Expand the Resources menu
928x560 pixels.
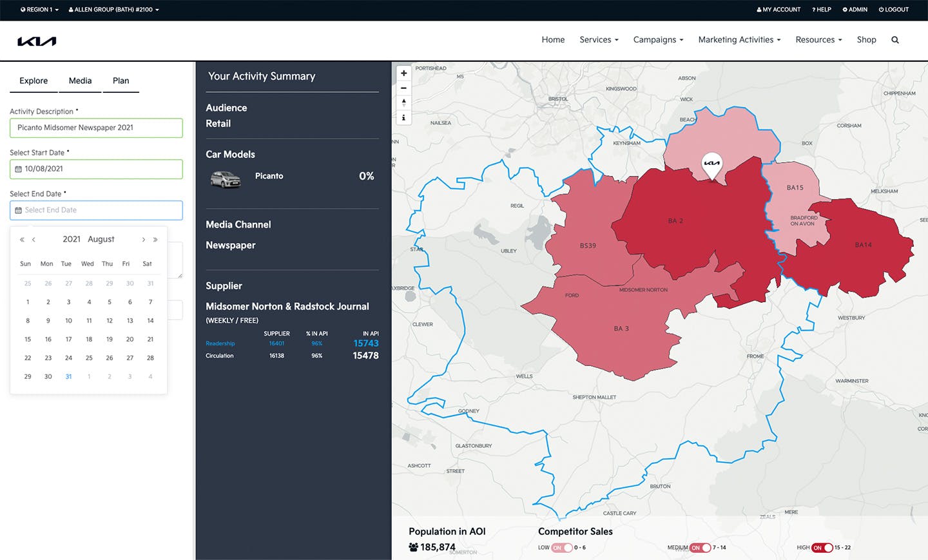coord(818,40)
